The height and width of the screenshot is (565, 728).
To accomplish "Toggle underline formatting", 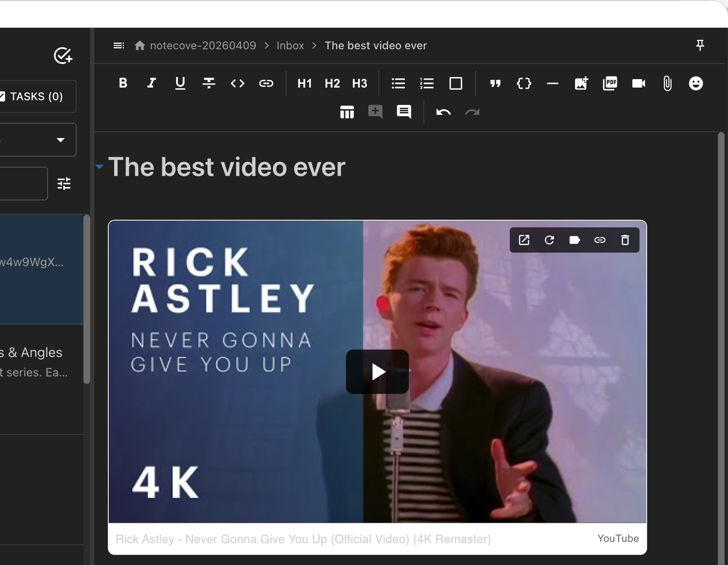I will tap(180, 83).
